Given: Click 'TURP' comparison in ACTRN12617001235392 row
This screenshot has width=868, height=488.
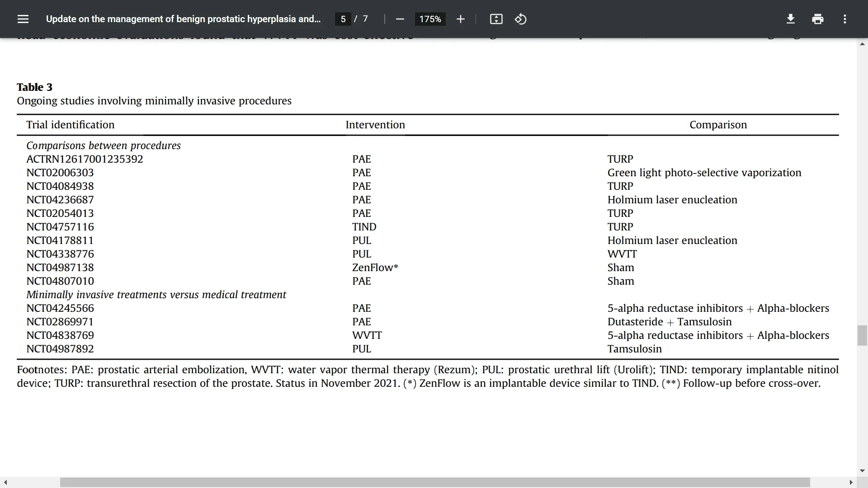Looking at the screenshot, I should click(x=620, y=159).
